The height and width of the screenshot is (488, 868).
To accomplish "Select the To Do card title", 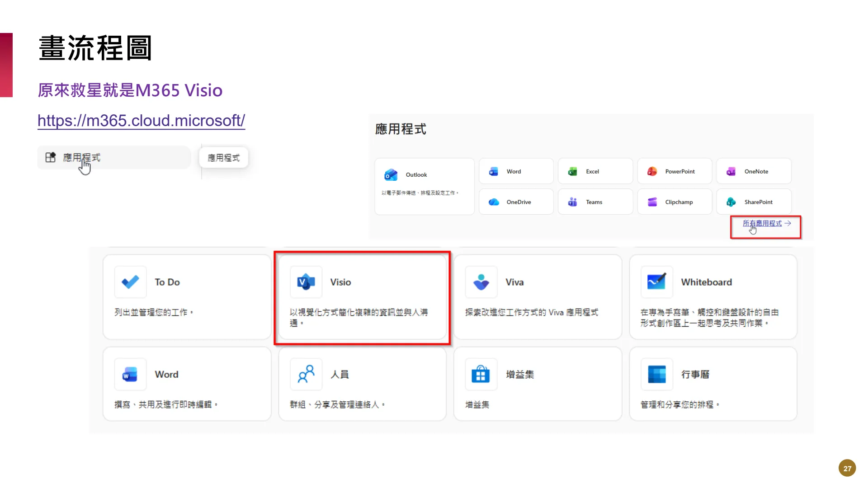I will click(167, 282).
